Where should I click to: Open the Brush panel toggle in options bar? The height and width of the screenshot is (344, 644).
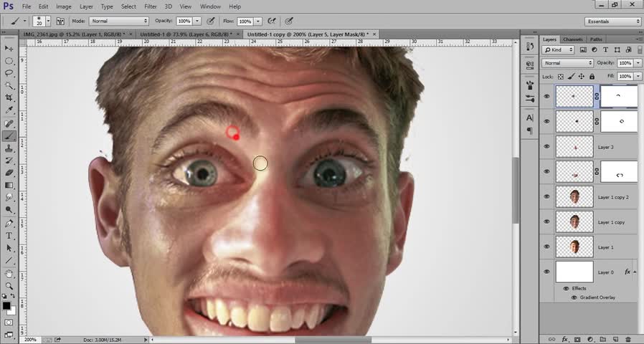pyautogui.click(x=60, y=21)
